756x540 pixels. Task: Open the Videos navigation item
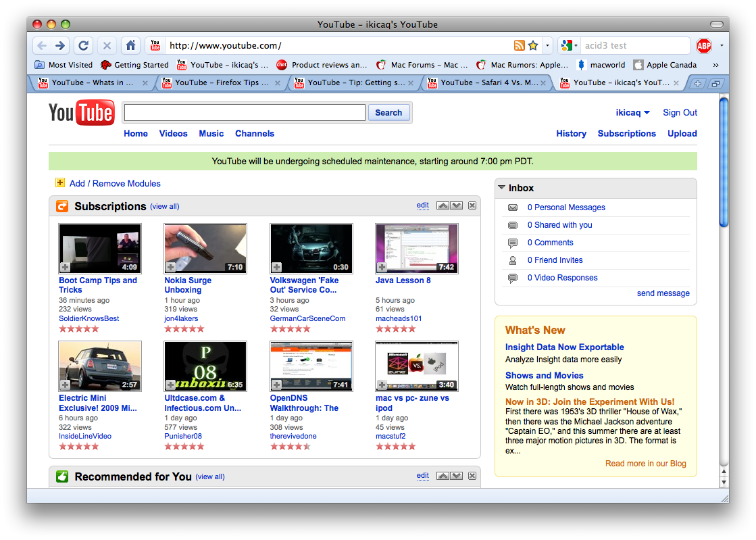point(173,134)
